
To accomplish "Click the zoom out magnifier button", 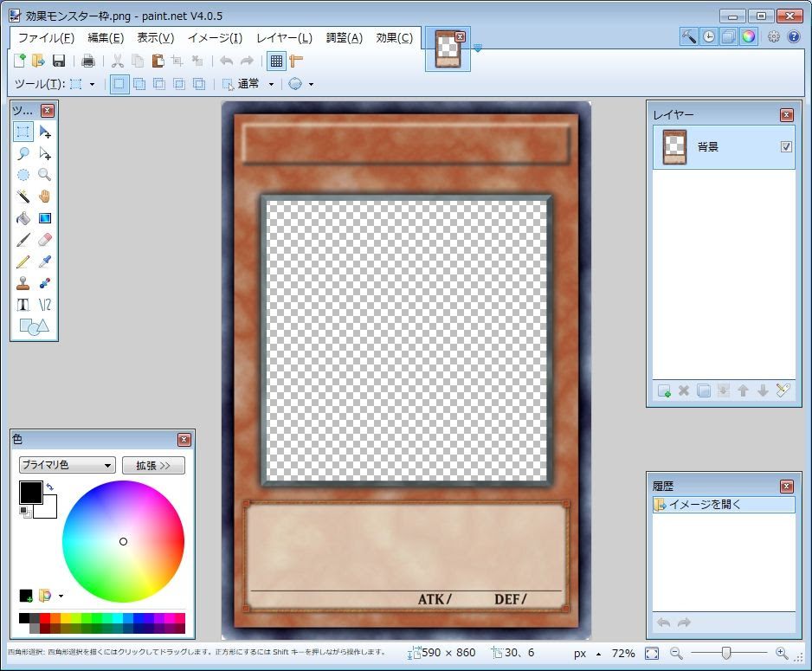I will pyautogui.click(x=676, y=654).
